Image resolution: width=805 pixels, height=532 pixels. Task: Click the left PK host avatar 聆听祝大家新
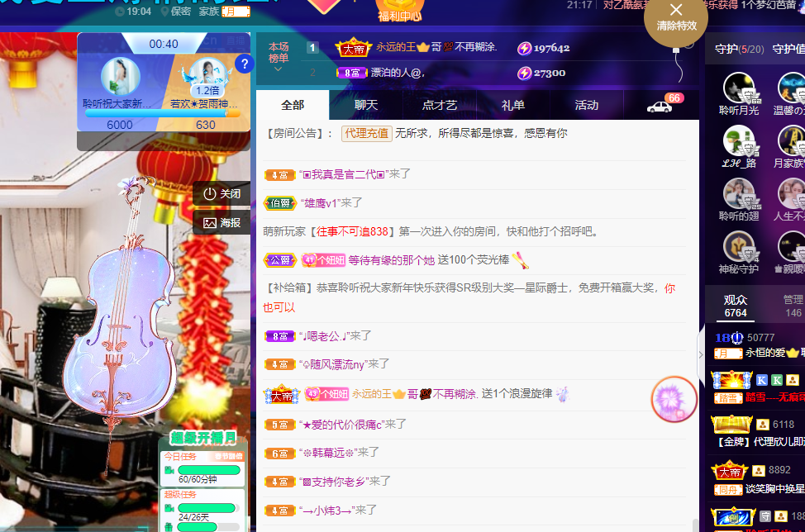(x=120, y=77)
